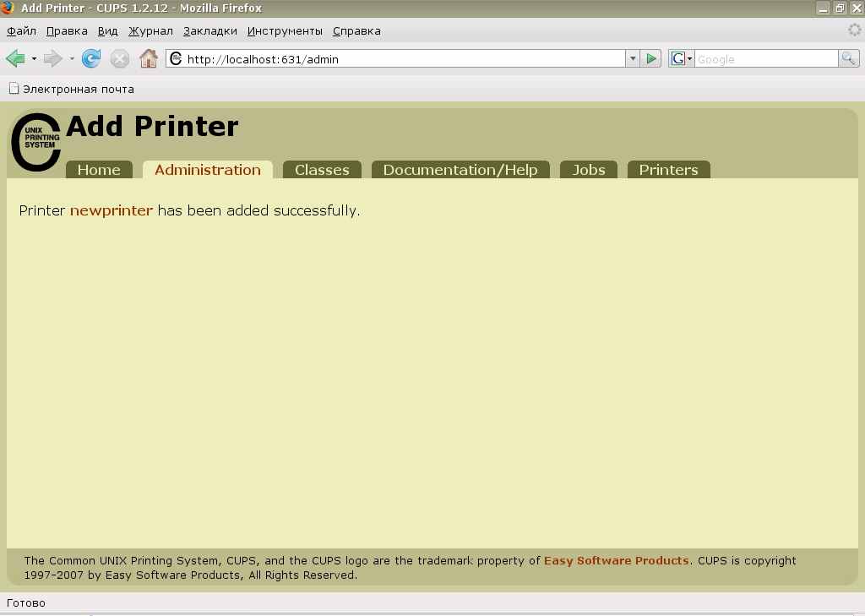This screenshot has height=616, width=865.
Task: Open the Электронная почта bookmark
Action: coord(72,89)
